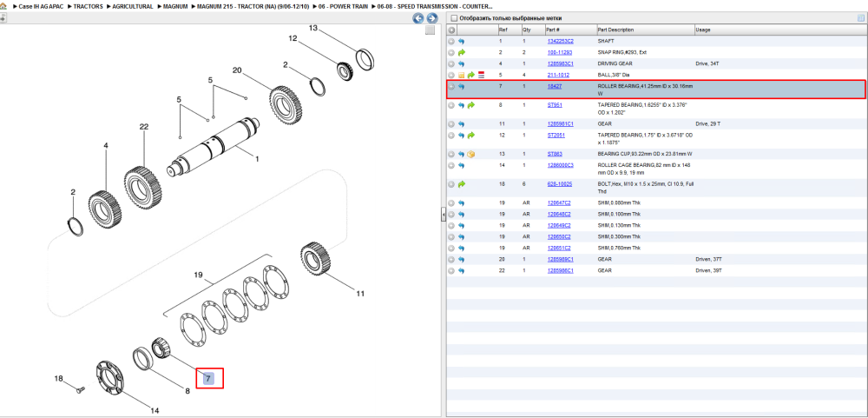Screen dimensions: 868x418
Task: Click panel icon at far top-right corner
Action: click(860, 18)
